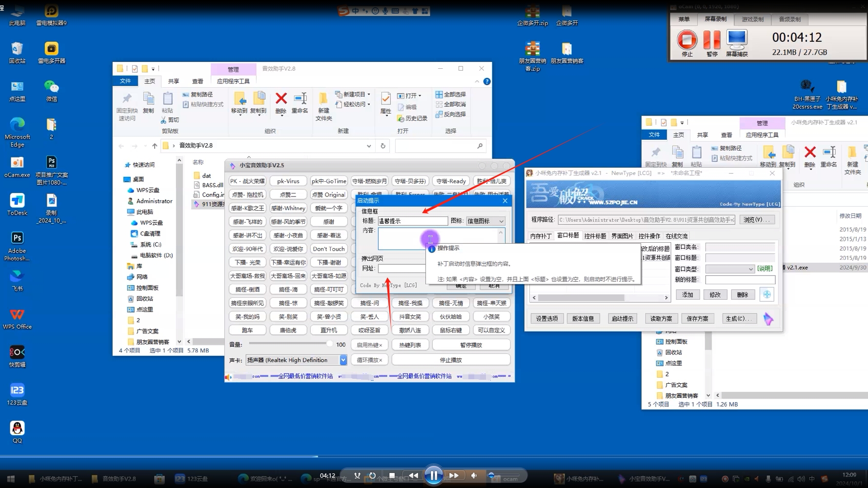Click the stop square in media player
868x488 pixels.
coord(392,475)
